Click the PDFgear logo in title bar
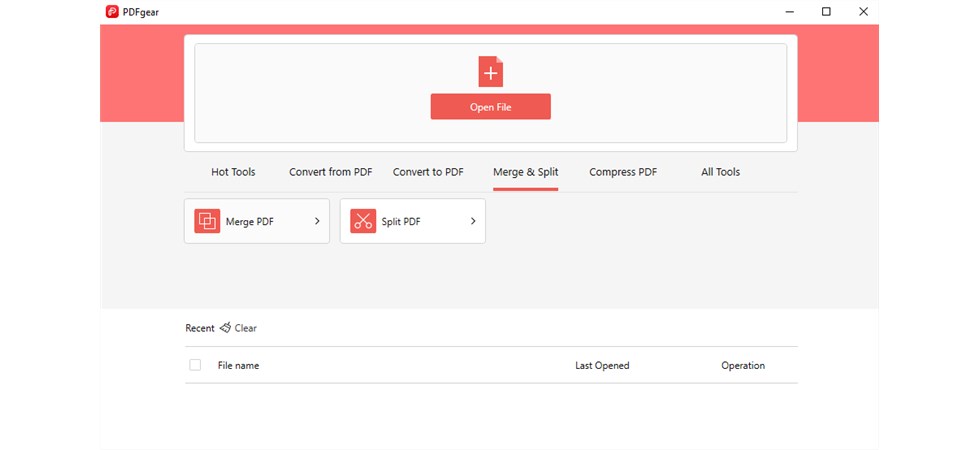This screenshot has width=979, height=450. tap(112, 11)
